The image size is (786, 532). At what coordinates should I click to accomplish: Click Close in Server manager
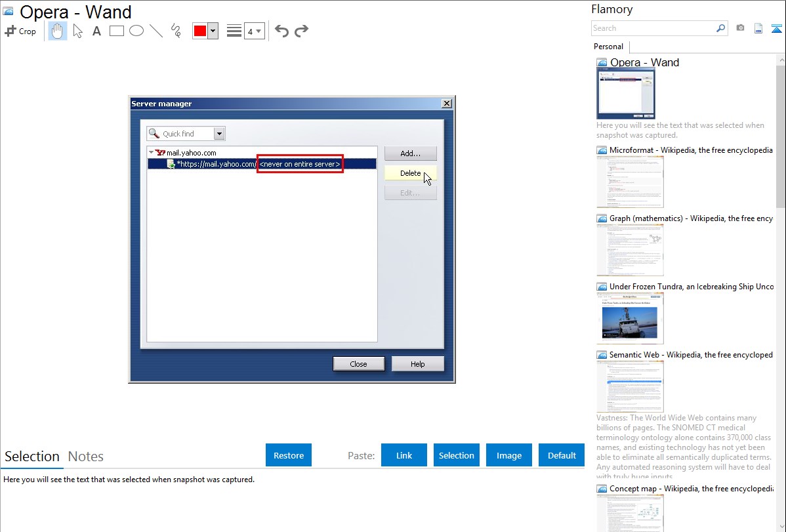[x=358, y=364]
